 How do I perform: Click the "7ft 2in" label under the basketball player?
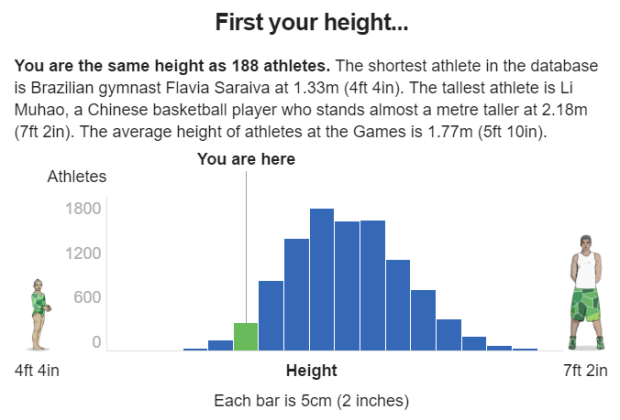click(585, 371)
